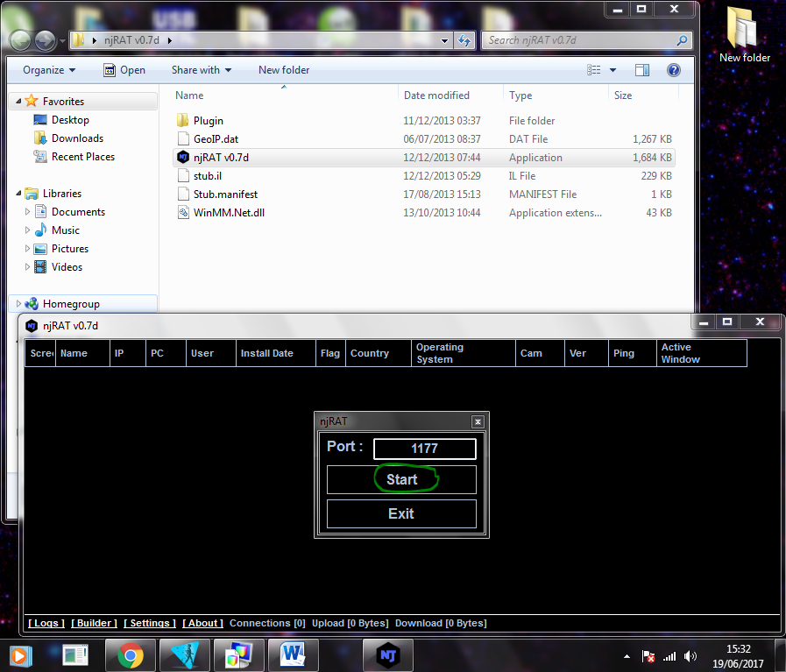Open the address bar previous locations dropdown
The height and width of the screenshot is (672, 786).
(444, 40)
